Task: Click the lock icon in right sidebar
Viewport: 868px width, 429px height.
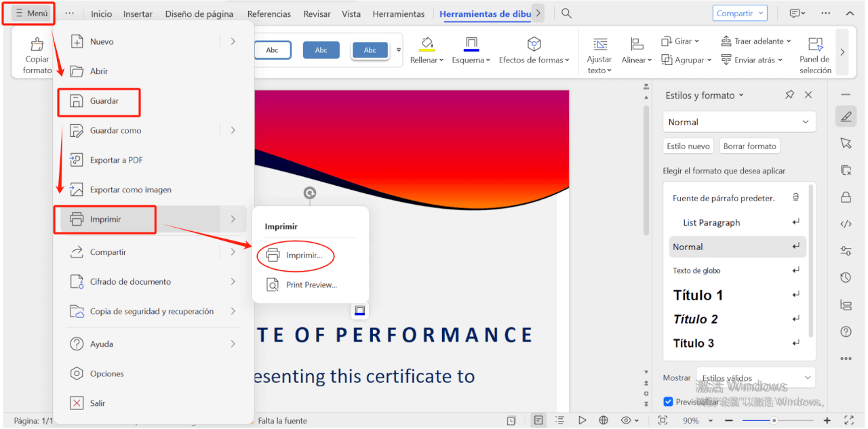Action: 846,197
